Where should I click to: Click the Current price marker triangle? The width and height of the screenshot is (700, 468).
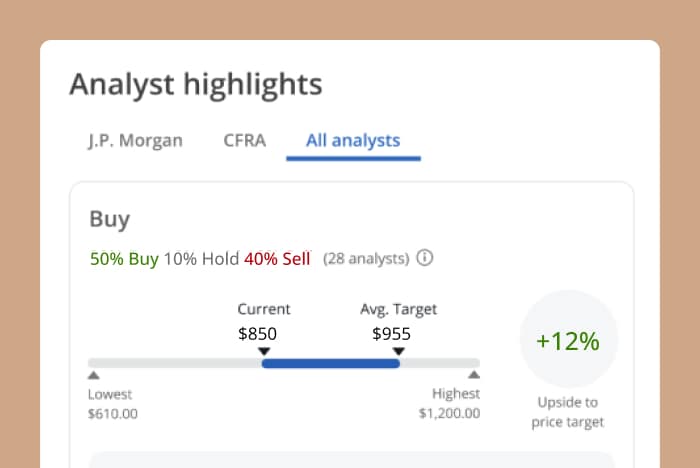[x=264, y=351]
